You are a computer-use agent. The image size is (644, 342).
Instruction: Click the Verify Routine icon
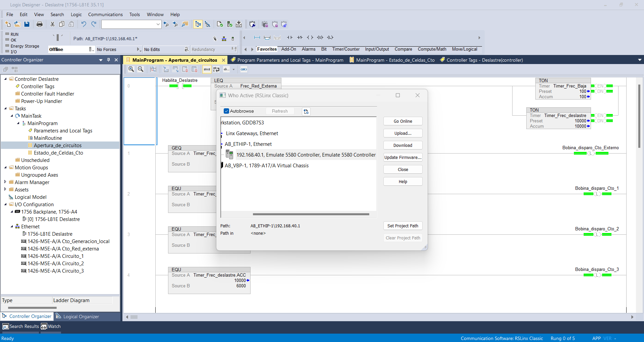(x=220, y=24)
